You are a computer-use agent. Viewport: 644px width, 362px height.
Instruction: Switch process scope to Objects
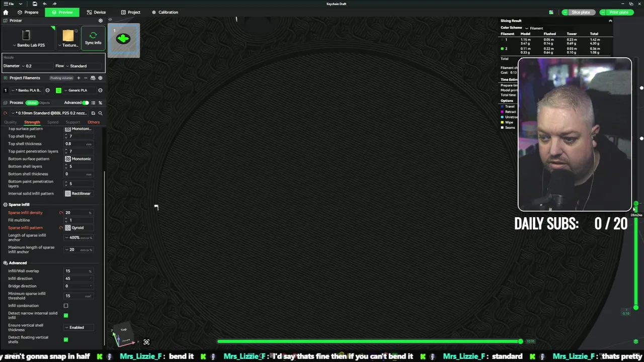click(45, 103)
